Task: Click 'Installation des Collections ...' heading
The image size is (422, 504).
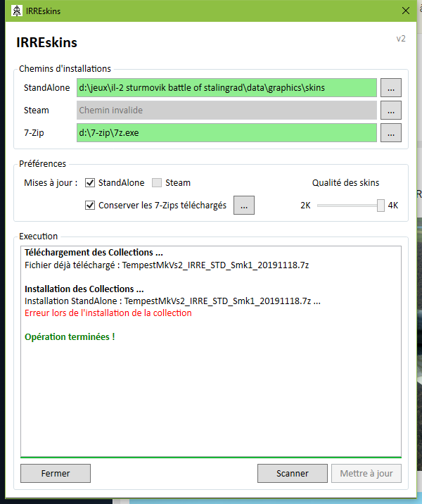Action: (84, 289)
